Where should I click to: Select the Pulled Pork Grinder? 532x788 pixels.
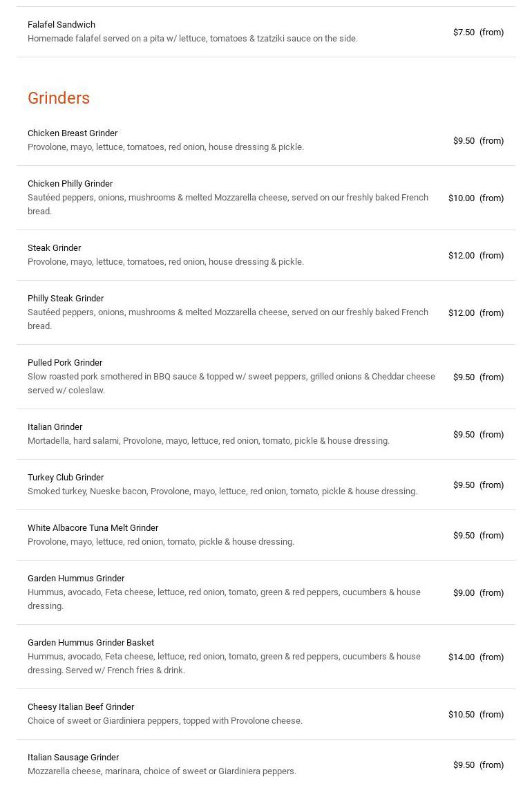(x=65, y=363)
